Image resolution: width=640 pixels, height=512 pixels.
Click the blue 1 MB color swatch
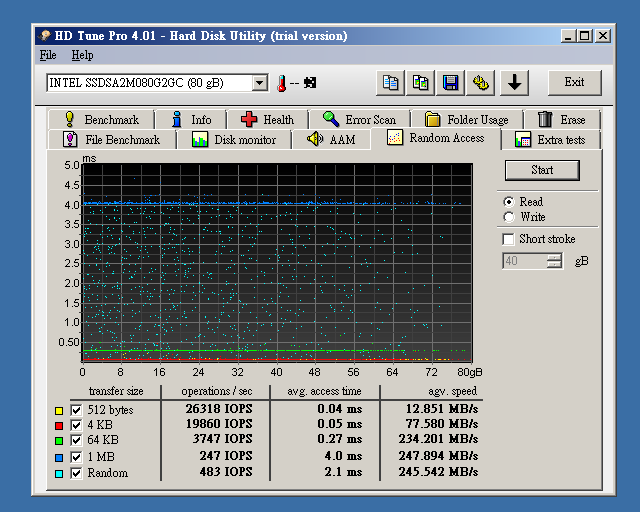(59, 458)
